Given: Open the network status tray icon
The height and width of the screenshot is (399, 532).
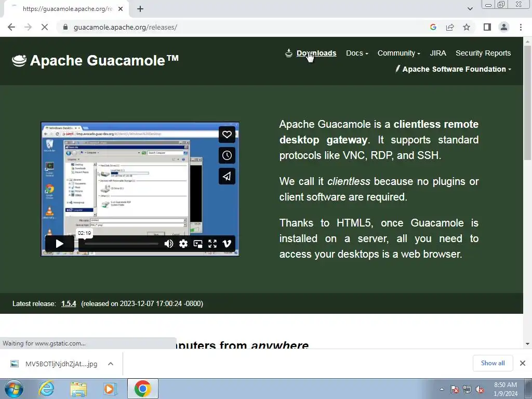Looking at the screenshot, I should point(467,389).
